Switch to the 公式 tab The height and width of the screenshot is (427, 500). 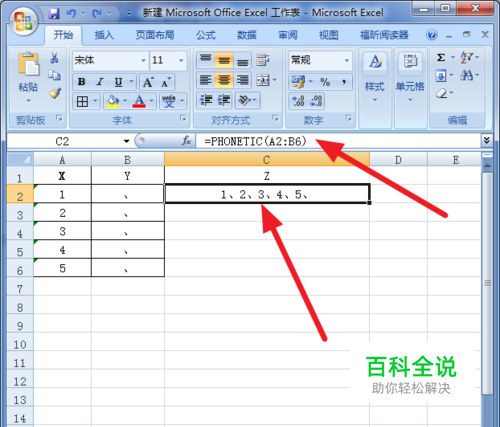point(206,35)
